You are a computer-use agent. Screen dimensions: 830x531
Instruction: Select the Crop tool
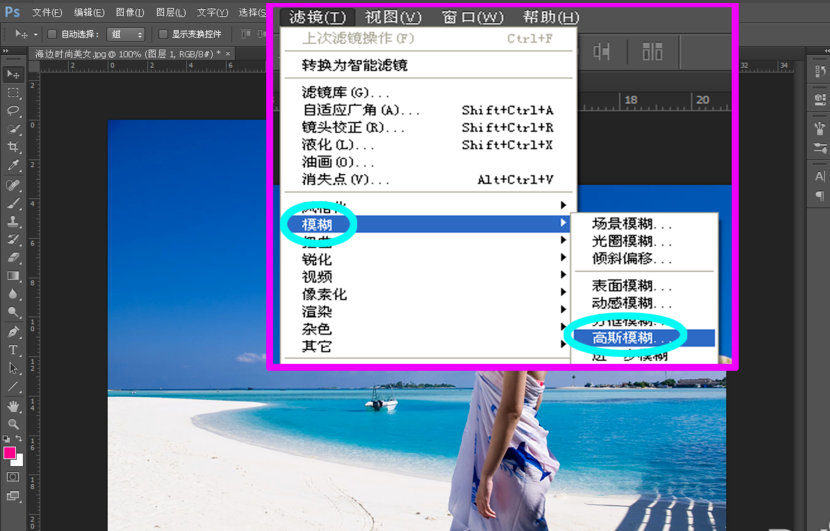[x=13, y=147]
